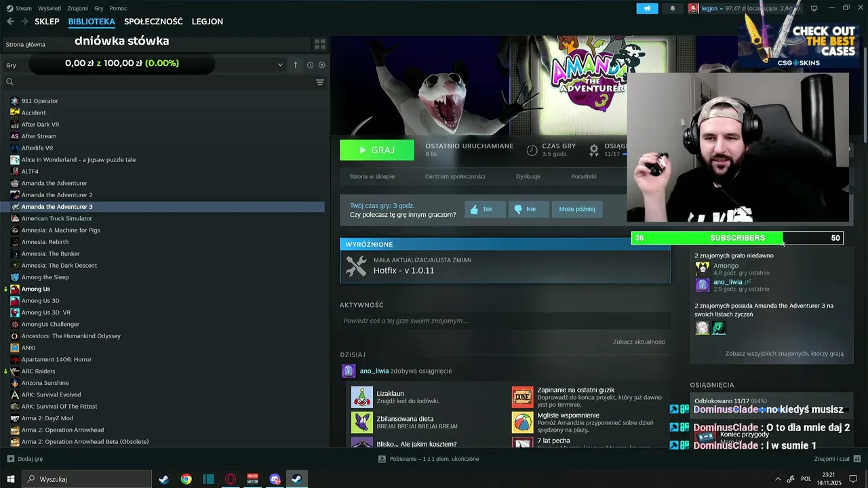View Zbilansowana dieta achievement icon
The height and width of the screenshot is (488, 868).
[x=362, y=422]
